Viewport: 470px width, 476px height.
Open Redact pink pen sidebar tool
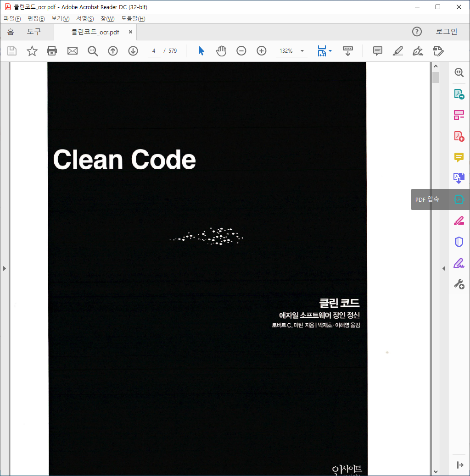pyautogui.click(x=459, y=221)
